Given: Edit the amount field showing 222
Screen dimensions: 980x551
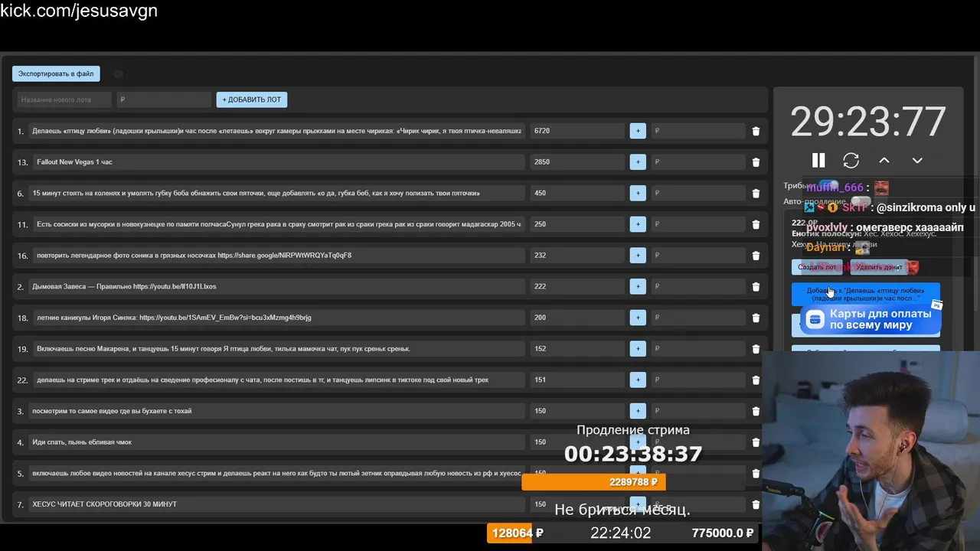Looking at the screenshot, I should (577, 286).
